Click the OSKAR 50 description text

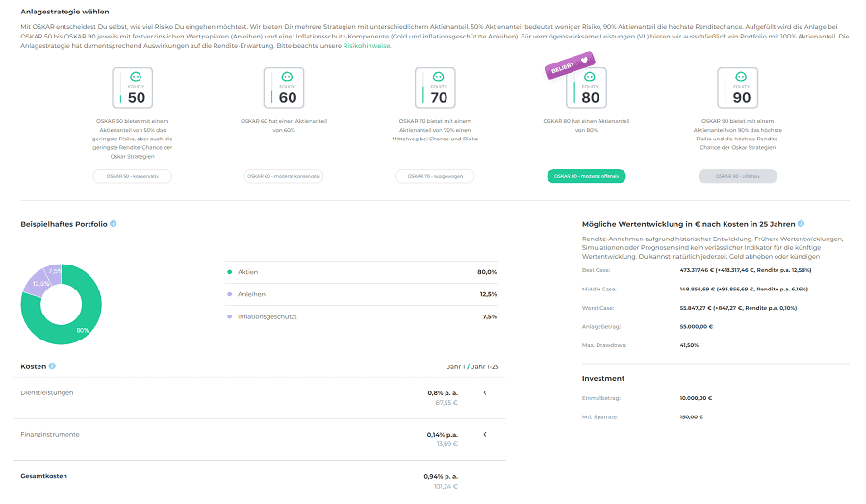click(x=133, y=139)
